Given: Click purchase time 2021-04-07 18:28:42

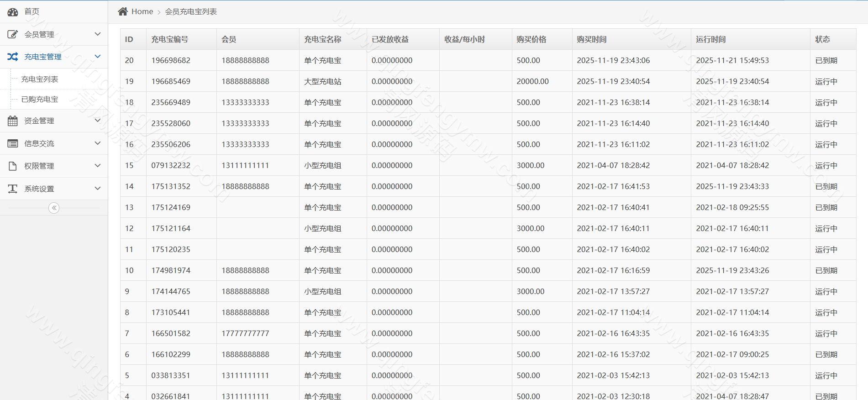Looking at the screenshot, I should pos(613,165).
